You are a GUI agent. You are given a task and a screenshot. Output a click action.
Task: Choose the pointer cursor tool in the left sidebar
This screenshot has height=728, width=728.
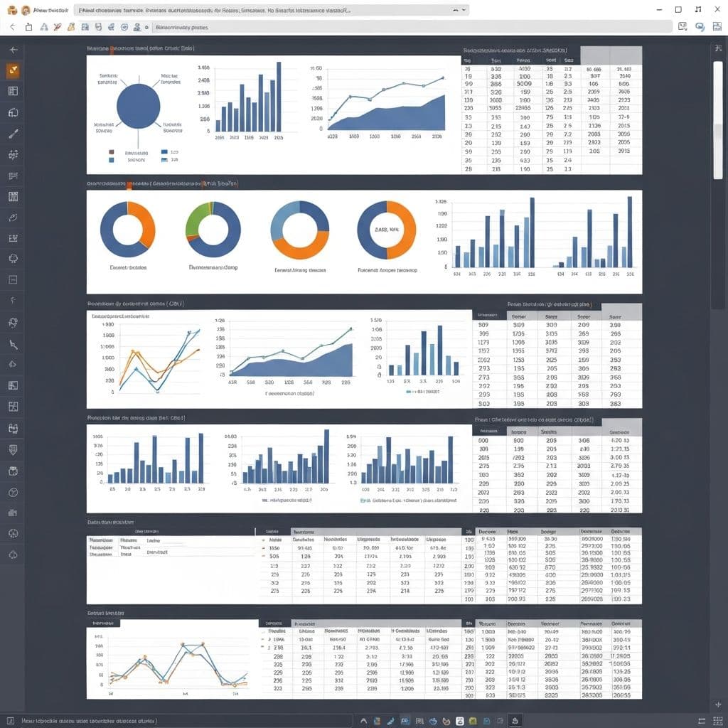point(13,344)
